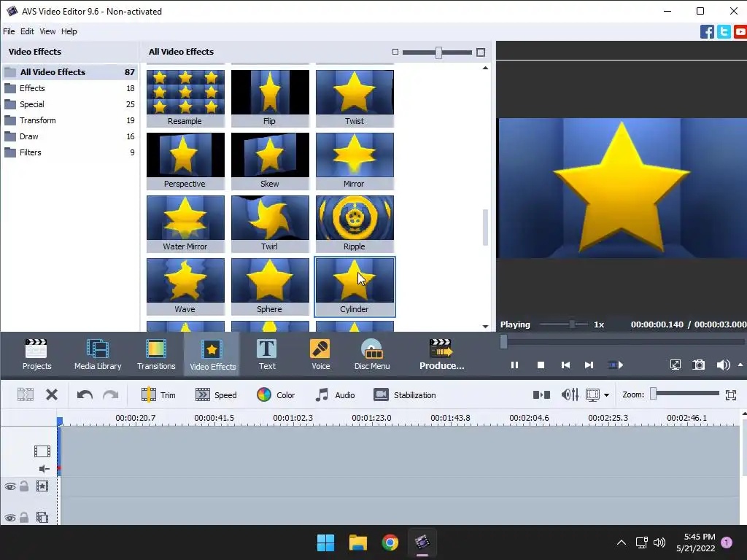Click the preview seek bar handle

[x=503, y=341]
